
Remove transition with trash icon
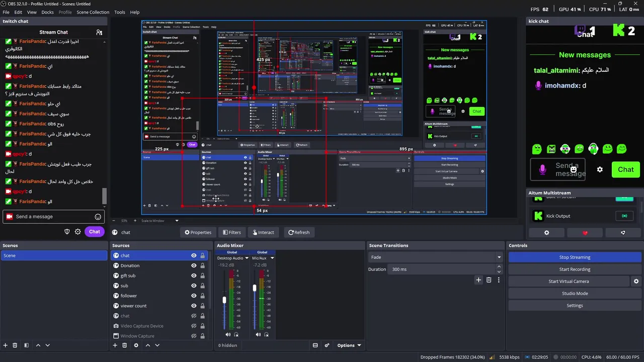489,280
